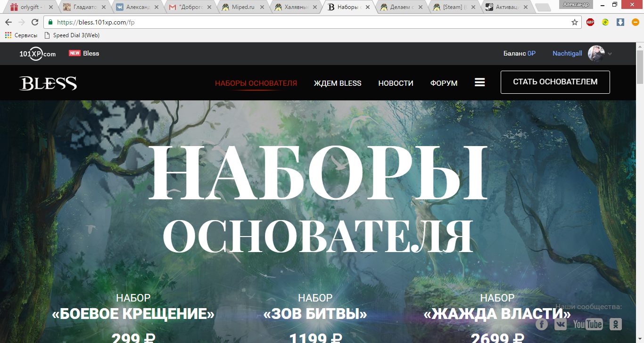Image resolution: width=644 pixels, height=343 pixels.
Task: Reload the page with the refresh icon
Action: (35, 22)
